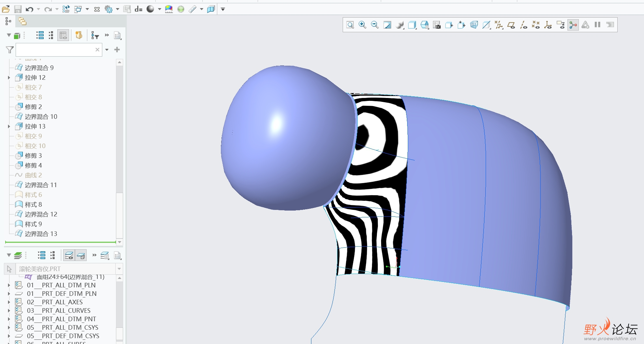Toggle datum plane display
The height and width of the screenshot is (344, 644).
(x=511, y=25)
